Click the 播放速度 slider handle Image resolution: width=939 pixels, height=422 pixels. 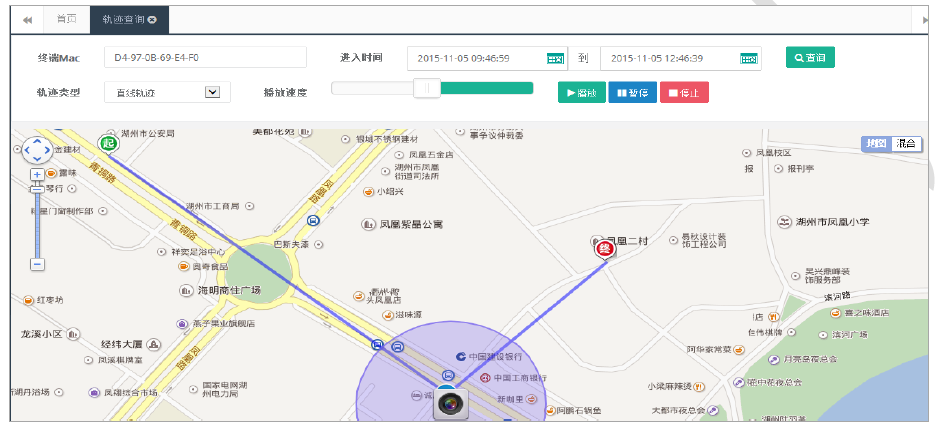point(427,88)
